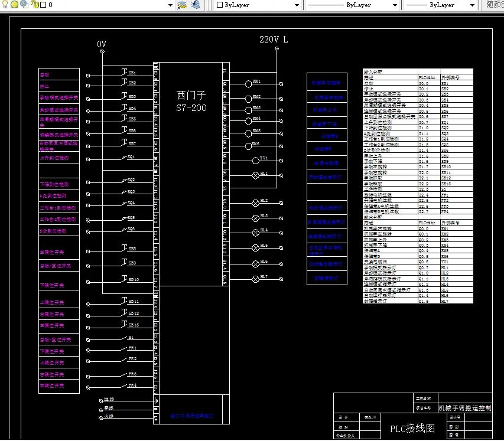Select the 西门子 S7-200 text in the drawing
504x441 pixels.
pyautogui.click(x=192, y=101)
